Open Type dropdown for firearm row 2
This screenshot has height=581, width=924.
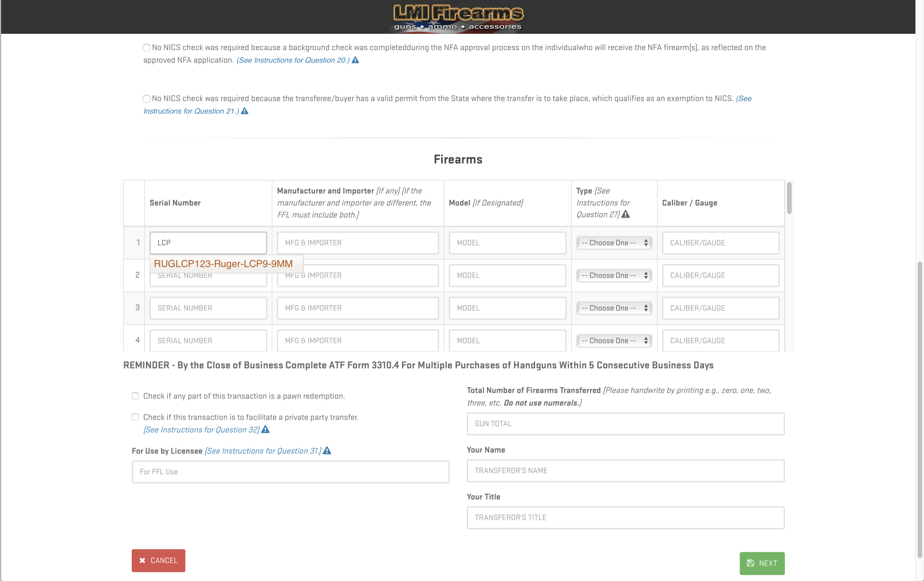tap(614, 275)
